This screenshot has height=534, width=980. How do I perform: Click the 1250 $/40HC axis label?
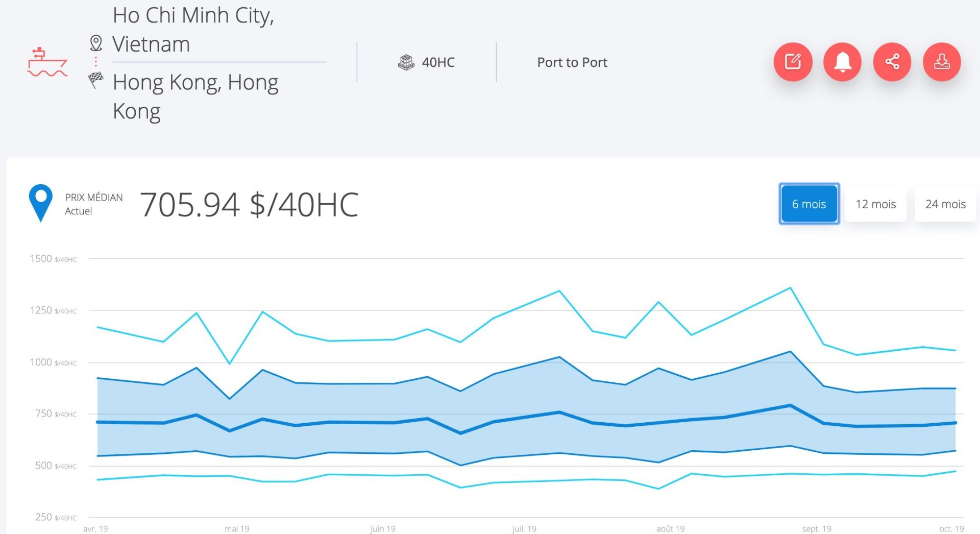click(53, 310)
